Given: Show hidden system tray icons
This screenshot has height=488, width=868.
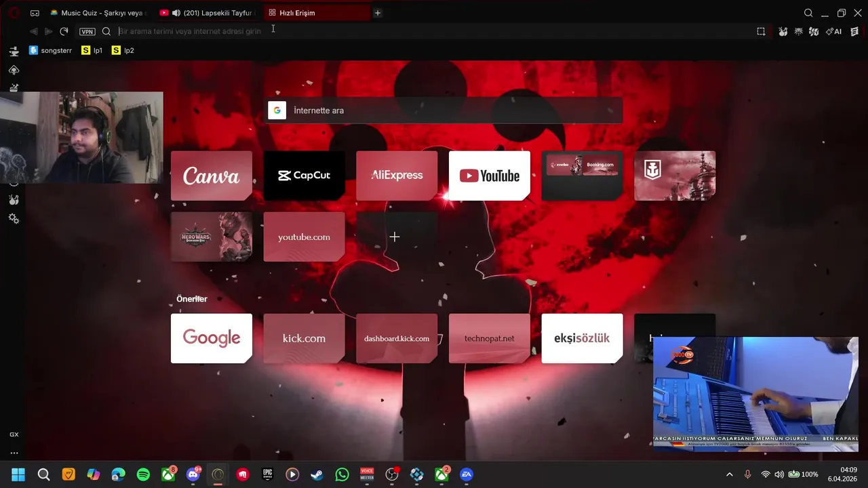Looking at the screenshot, I should (x=730, y=474).
